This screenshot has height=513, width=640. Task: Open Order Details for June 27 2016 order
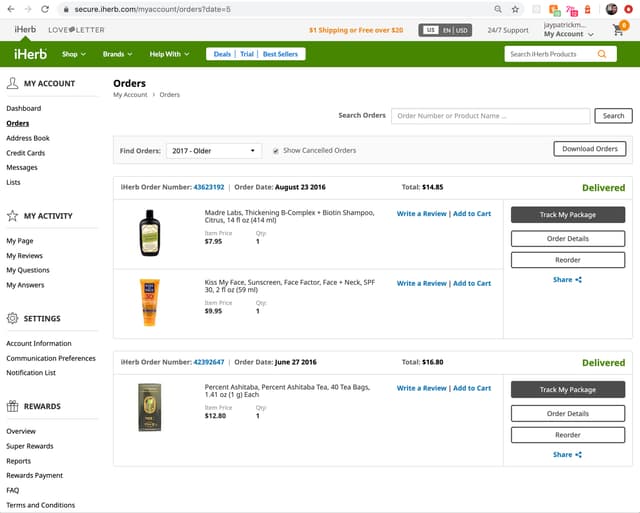568,413
